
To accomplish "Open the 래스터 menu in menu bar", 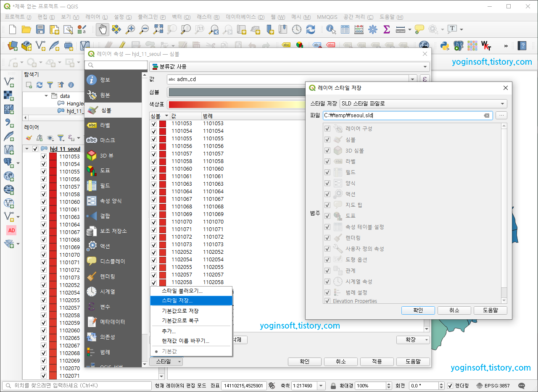I will point(208,17).
